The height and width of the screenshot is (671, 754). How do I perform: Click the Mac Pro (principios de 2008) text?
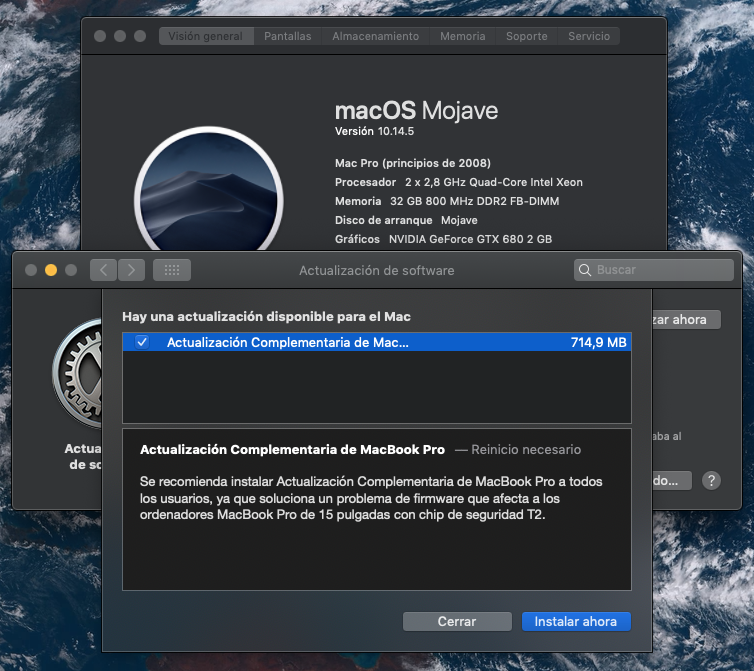coord(413,164)
